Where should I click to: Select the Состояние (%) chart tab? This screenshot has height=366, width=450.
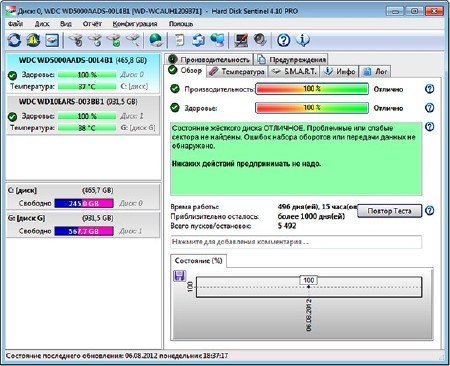click(x=198, y=261)
